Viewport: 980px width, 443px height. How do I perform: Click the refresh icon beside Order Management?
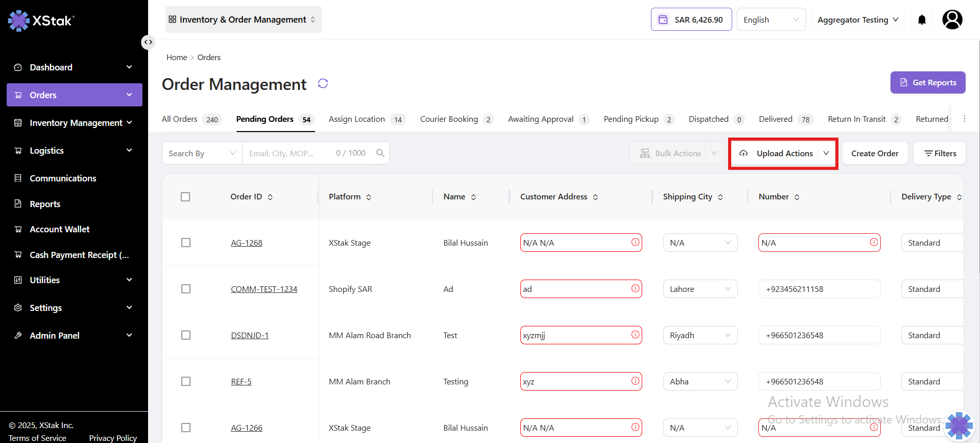323,84
